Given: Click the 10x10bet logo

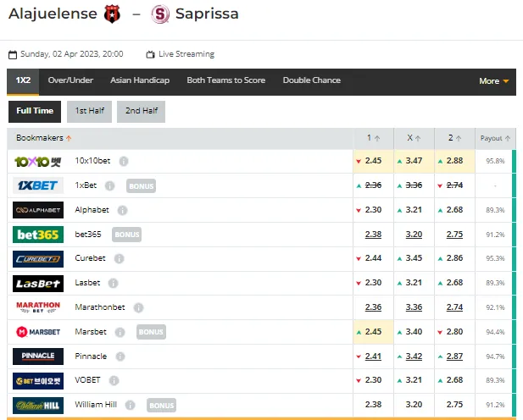Looking at the screenshot, I should [38, 162].
